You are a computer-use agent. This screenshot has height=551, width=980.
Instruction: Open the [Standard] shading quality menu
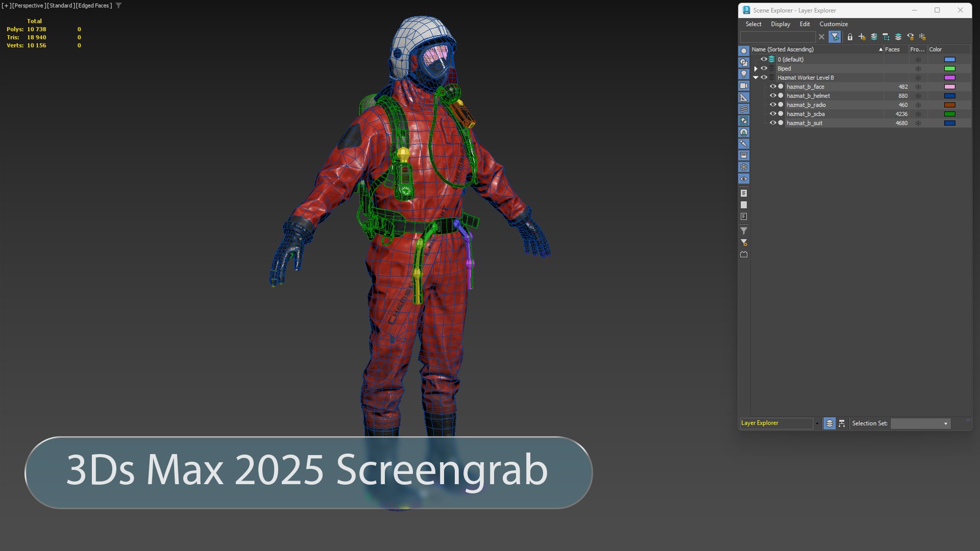click(61, 6)
